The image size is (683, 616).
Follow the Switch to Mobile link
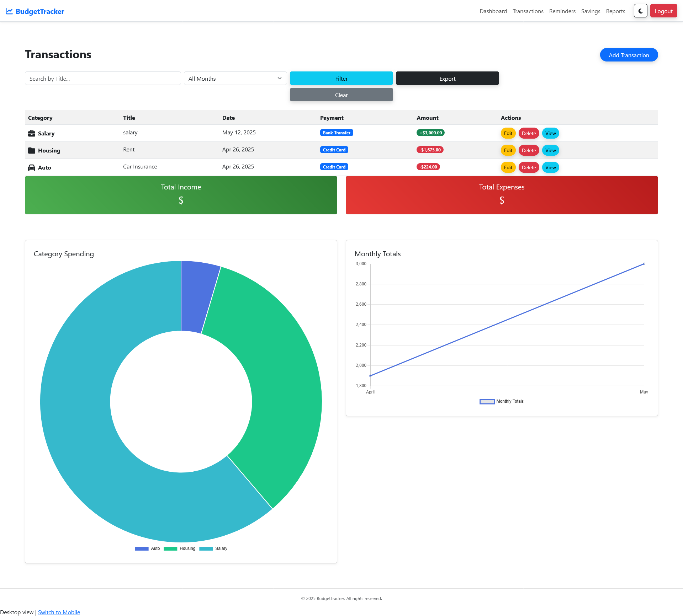click(59, 612)
